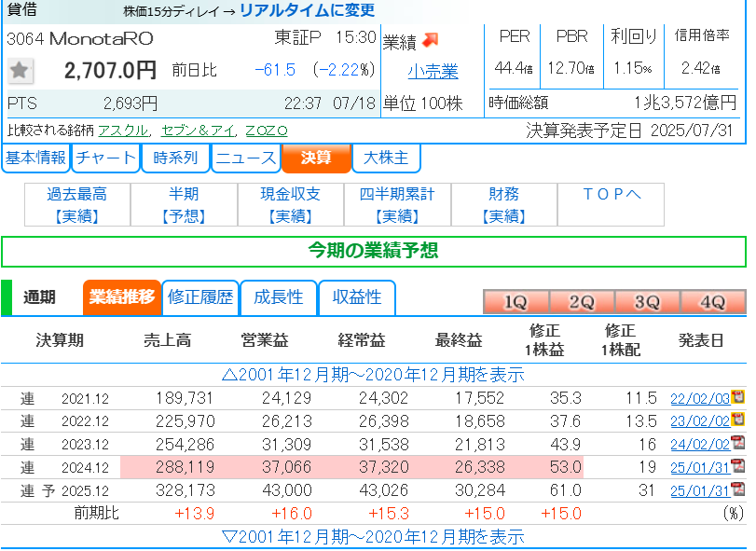Open the PDF icon next to 24/02/02
This screenshot has width=756, height=551.
(x=738, y=443)
